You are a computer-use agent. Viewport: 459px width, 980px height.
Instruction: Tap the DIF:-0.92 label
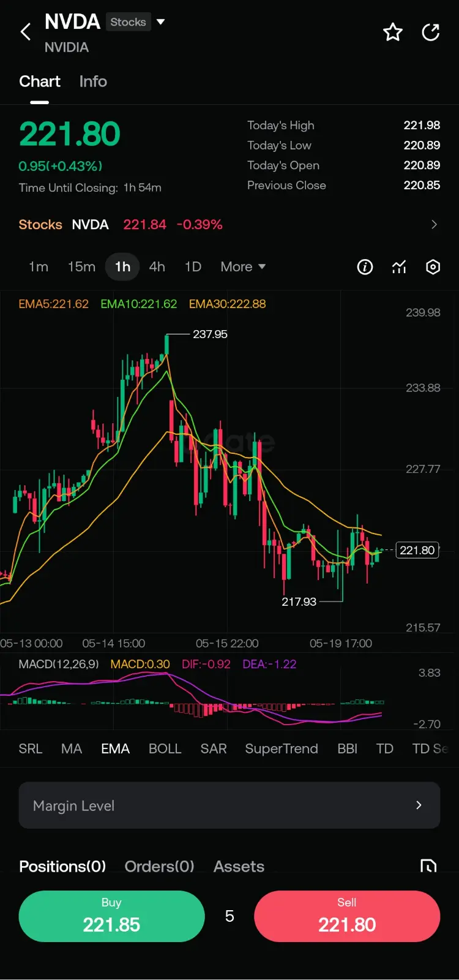coord(206,664)
